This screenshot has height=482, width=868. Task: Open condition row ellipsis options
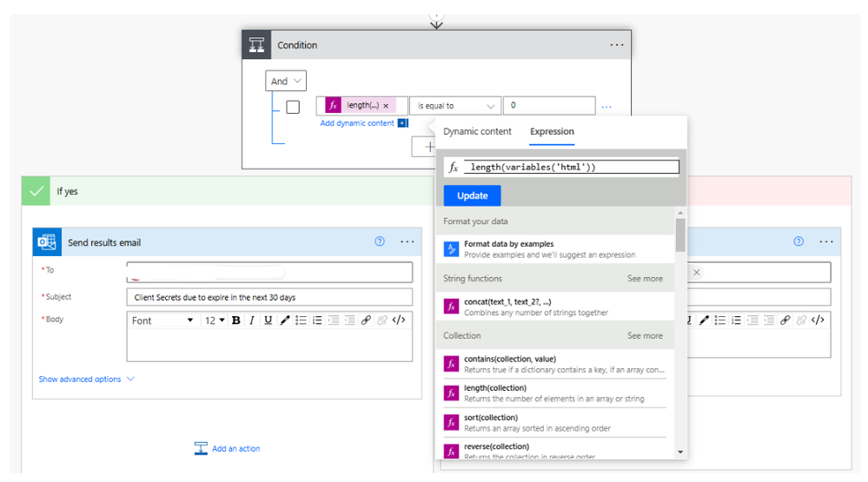pos(606,106)
